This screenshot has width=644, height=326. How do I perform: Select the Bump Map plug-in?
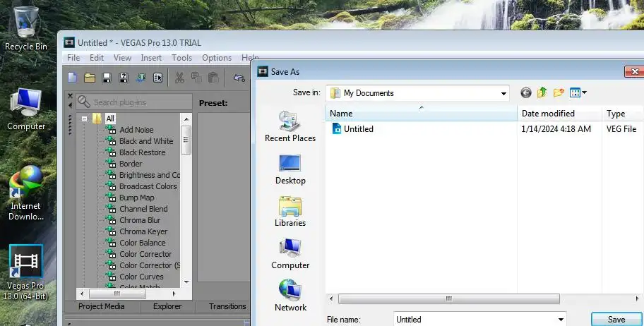(x=137, y=198)
